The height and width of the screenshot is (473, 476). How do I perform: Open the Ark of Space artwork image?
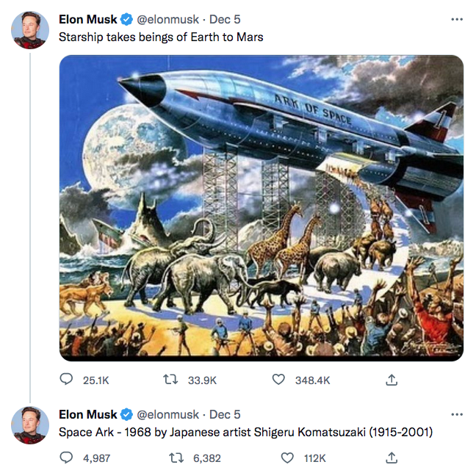click(x=261, y=208)
